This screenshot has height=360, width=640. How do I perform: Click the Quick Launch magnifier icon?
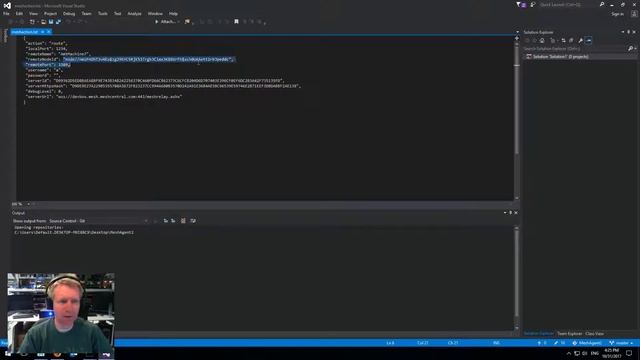(x=602, y=4)
